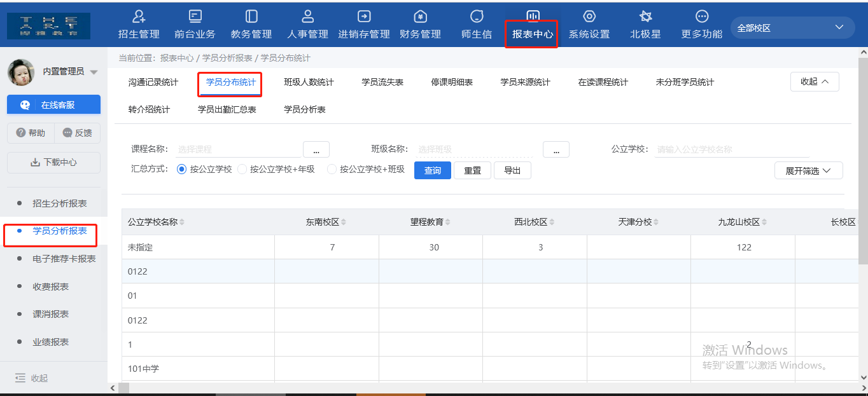Open 教务管理 module icon
868x396 pixels.
(251, 17)
